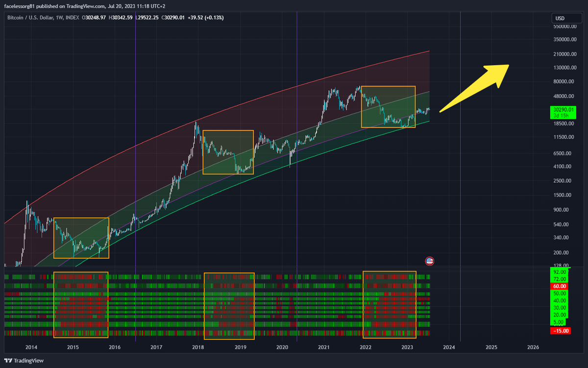Click the 48000.00 price scale label

563,96
